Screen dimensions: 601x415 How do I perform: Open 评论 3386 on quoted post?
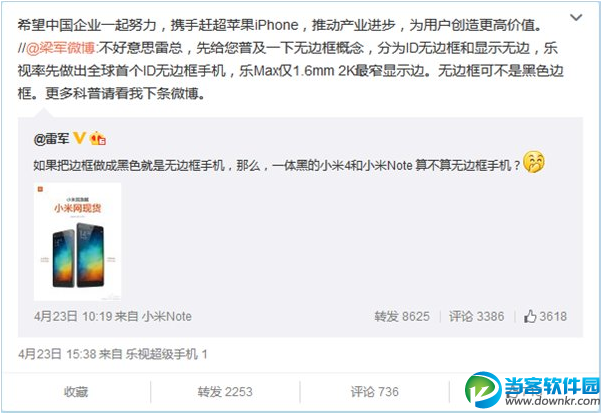click(476, 317)
